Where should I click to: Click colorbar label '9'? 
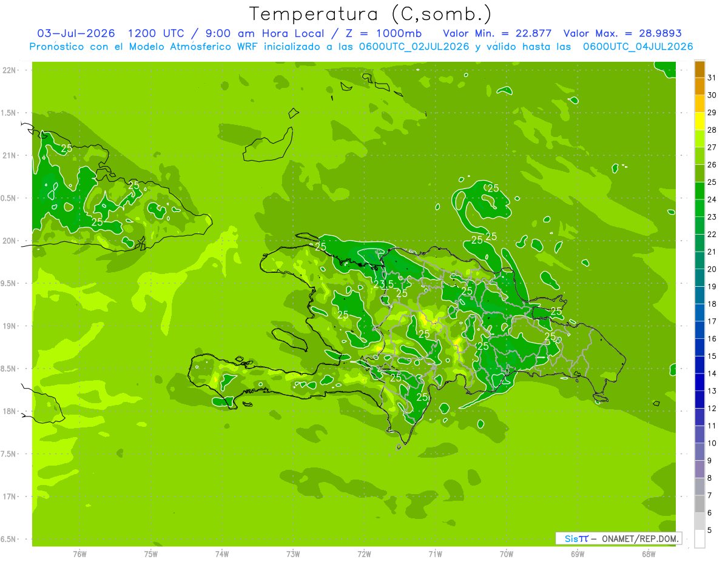[710, 461]
